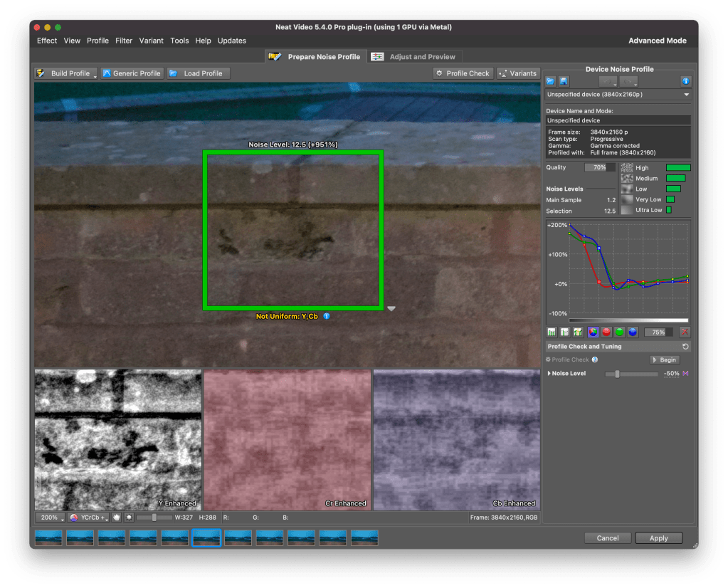Toggle the red channel graph display
Screen dimensions: 728x588
tap(606, 332)
